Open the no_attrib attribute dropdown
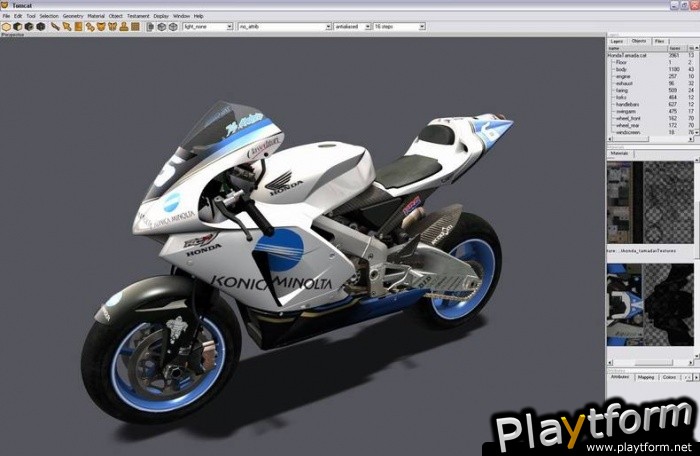700x456 pixels. tap(285, 27)
